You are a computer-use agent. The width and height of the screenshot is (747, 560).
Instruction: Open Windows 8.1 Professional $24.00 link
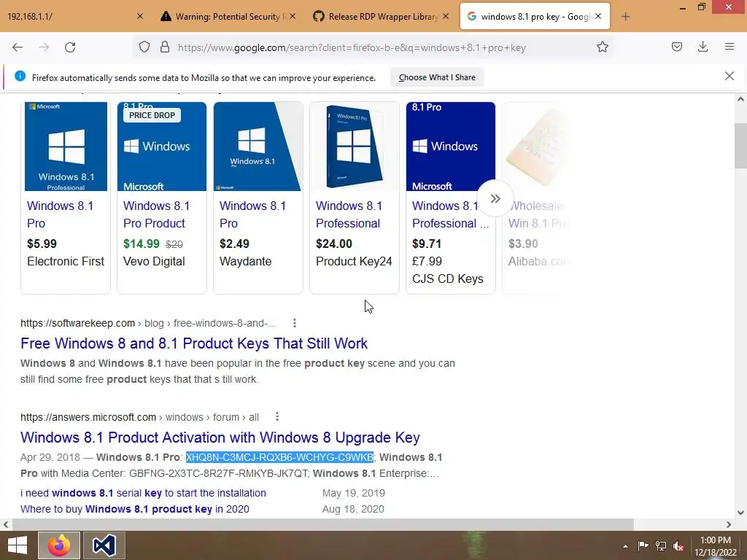click(349, 214)
